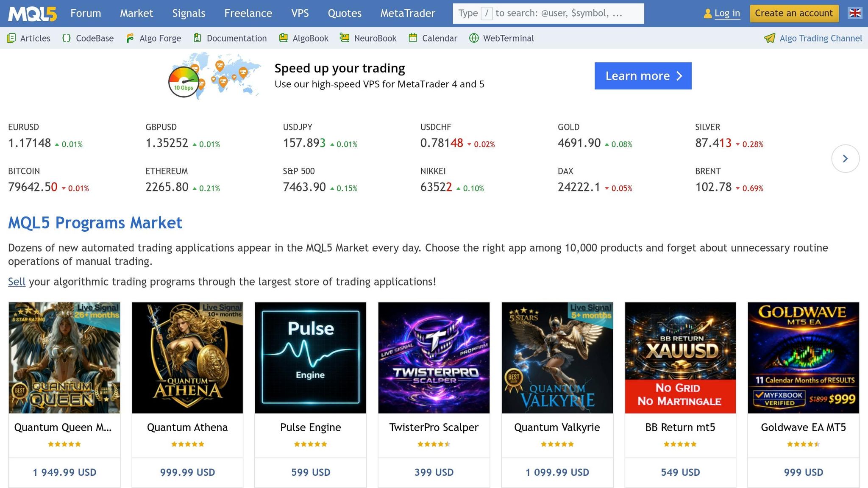
Task: Click the Pulse Engine product title
Action: 311,427
